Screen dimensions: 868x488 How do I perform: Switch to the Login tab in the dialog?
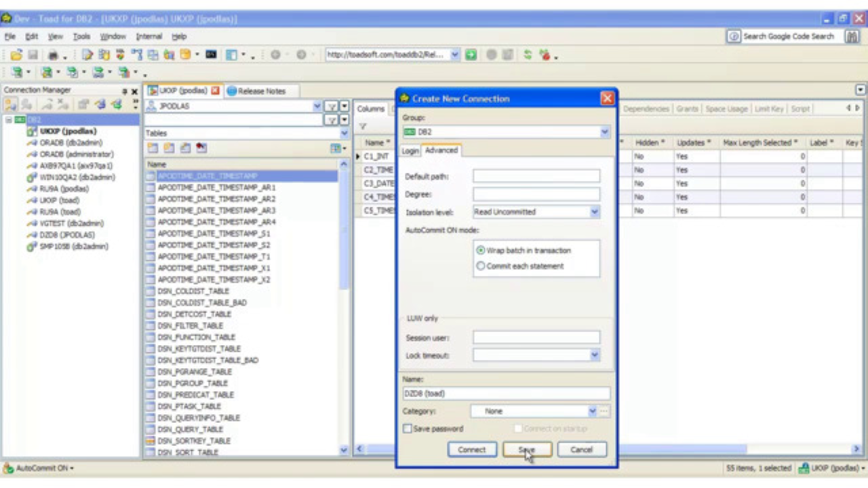coord(410,150)
